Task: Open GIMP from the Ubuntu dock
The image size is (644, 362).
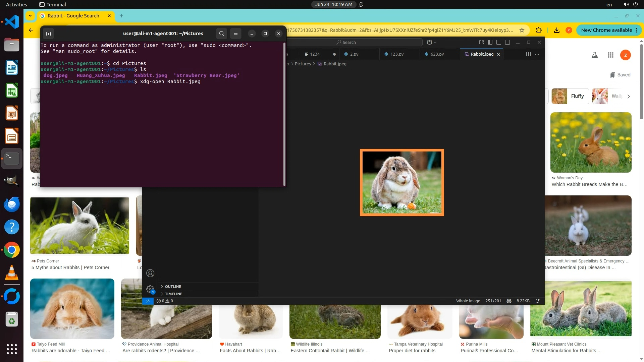Action: pyautogui.click(x=12, y=181)
